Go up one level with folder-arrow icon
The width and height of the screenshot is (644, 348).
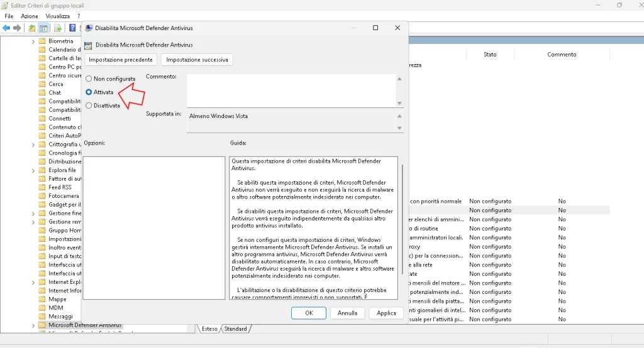click(31, 28)
